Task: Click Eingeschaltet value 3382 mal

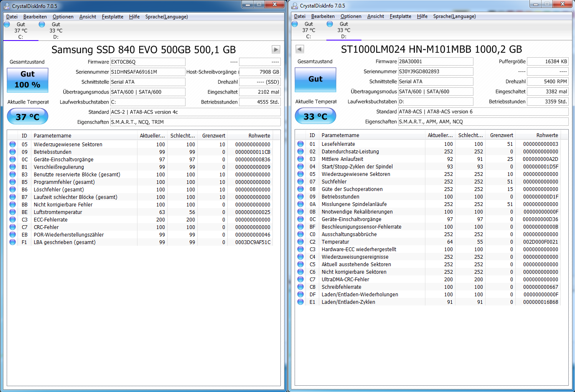Action: tap(548, 92)
